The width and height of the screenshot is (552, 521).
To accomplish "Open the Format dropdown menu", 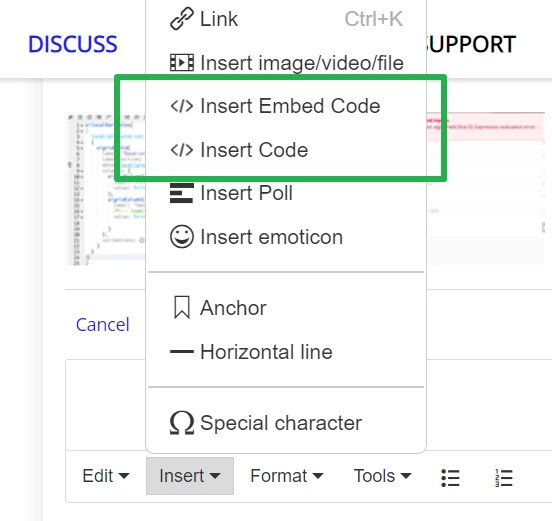I will tap(287, 476).
